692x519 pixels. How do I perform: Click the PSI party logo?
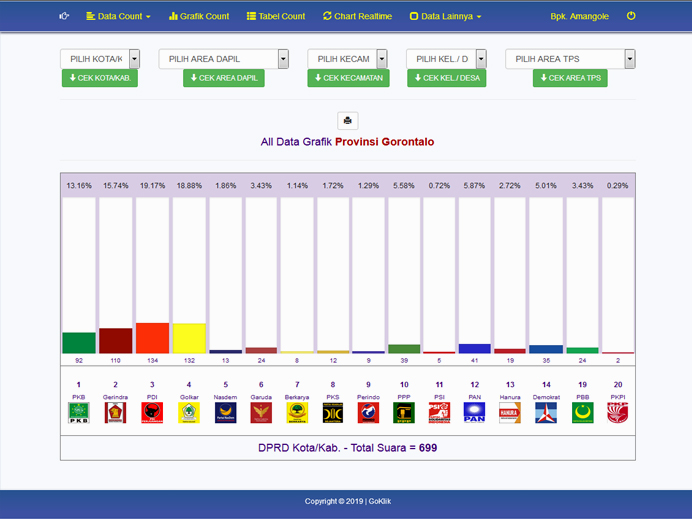click(x=438, y=412)
